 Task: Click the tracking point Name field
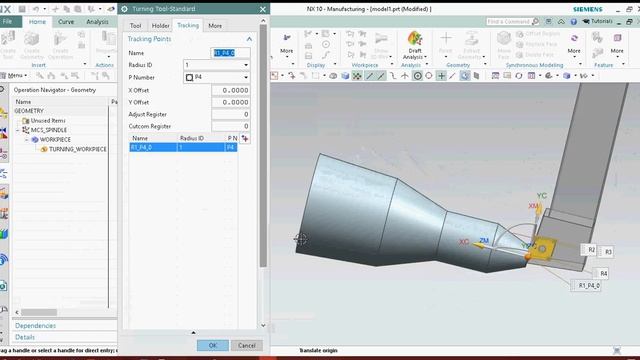(231, 53)
